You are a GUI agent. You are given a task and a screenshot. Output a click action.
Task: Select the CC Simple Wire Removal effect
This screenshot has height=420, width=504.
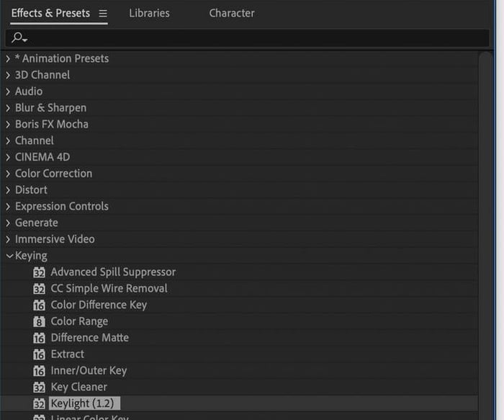tap(109, 288)
